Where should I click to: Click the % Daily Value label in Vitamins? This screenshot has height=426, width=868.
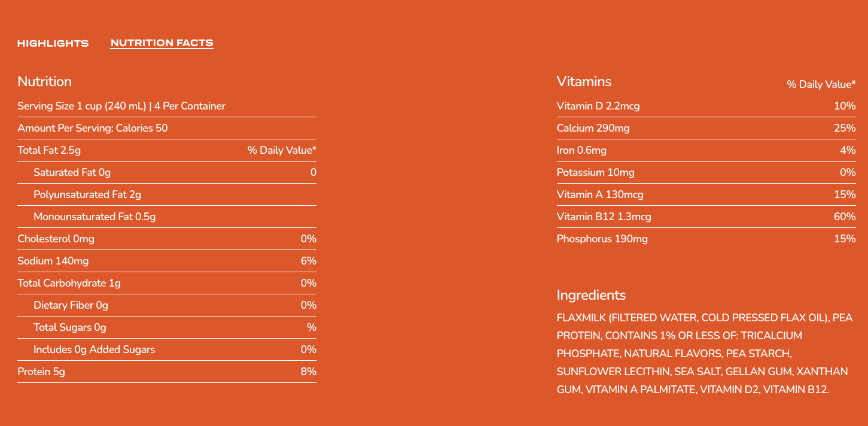(x=821, y=85)
